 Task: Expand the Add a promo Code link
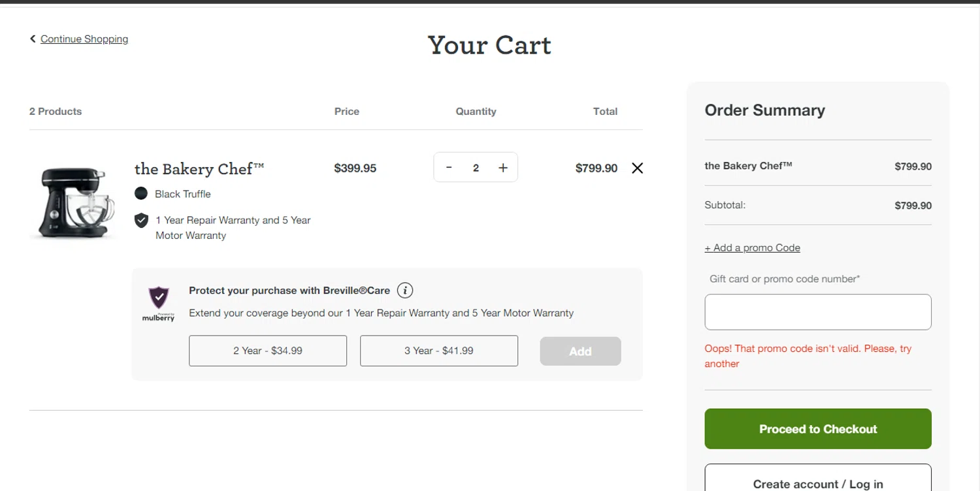pyautogui.click(x=752, y=247)
